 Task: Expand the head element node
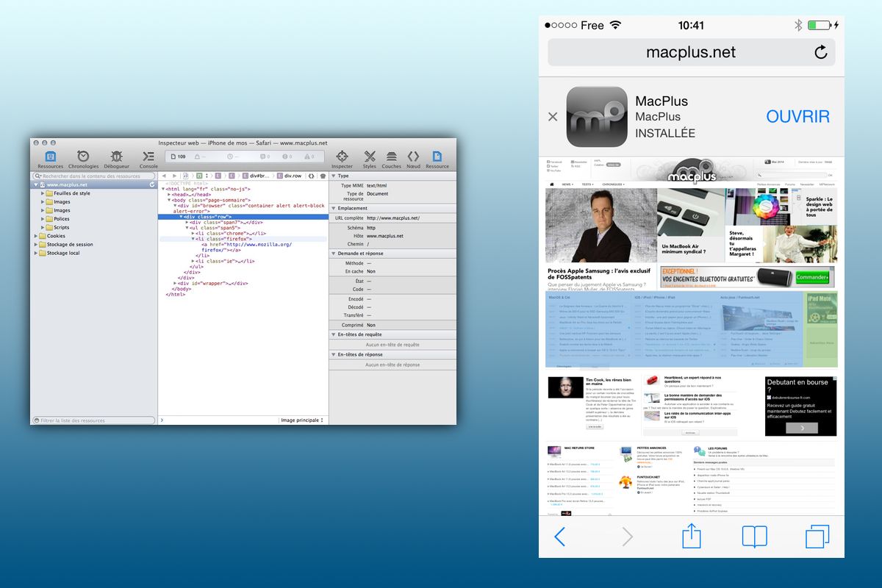pos(171,195)
